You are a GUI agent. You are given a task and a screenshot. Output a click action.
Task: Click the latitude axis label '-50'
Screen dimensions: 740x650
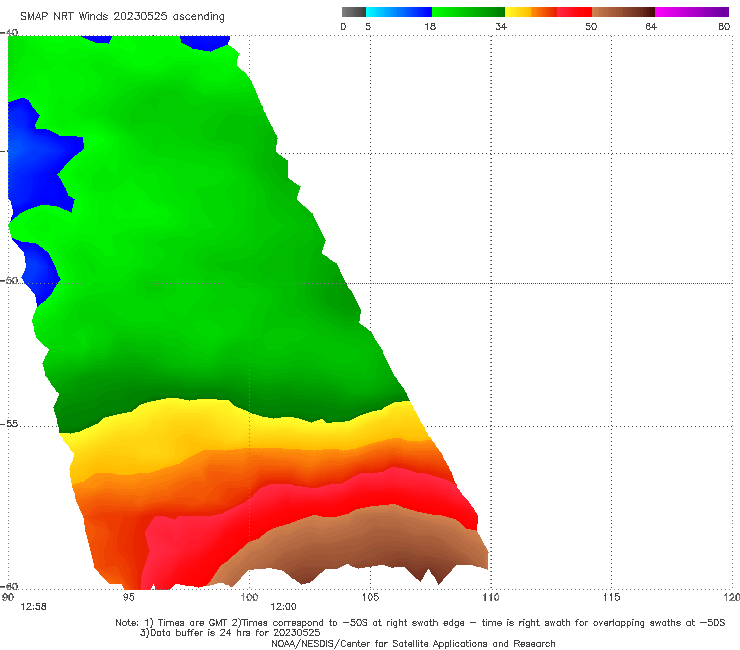click(x=10, y=280)
